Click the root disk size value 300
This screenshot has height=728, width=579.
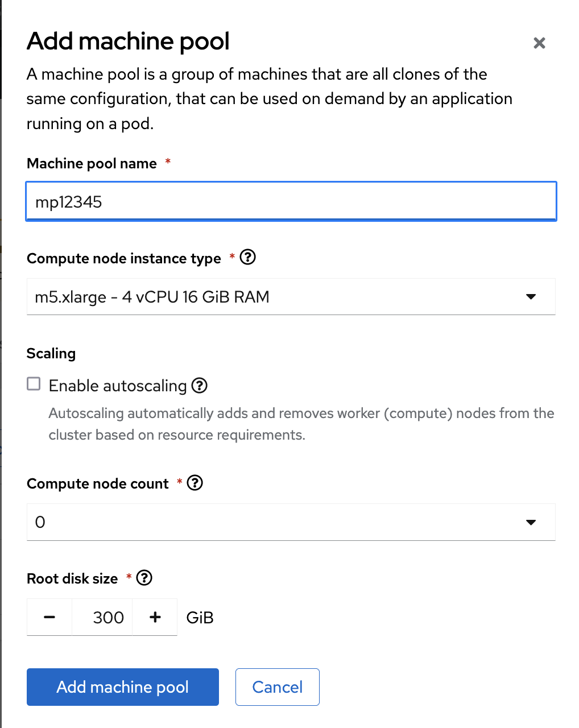(x=107, y=617)
